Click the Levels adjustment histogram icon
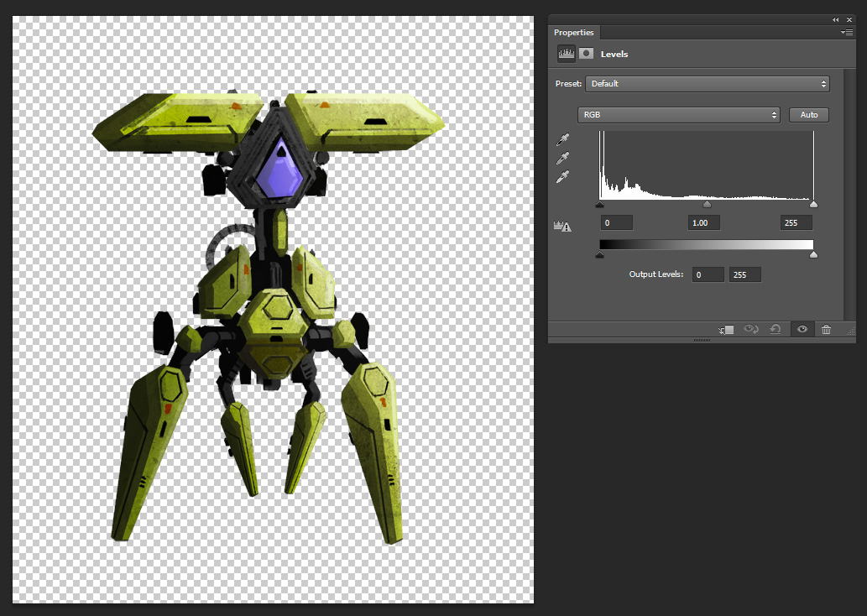867x616 pixels. point(567,54)
